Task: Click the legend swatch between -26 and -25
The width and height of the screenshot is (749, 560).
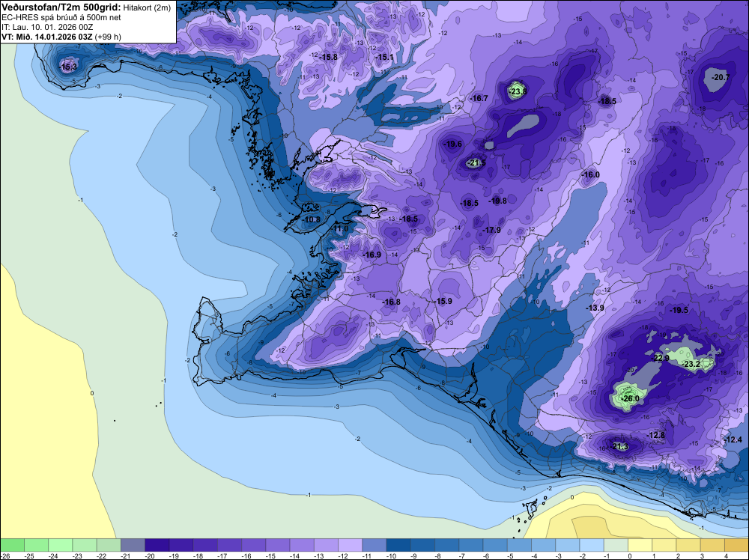Action: [13, 545]
